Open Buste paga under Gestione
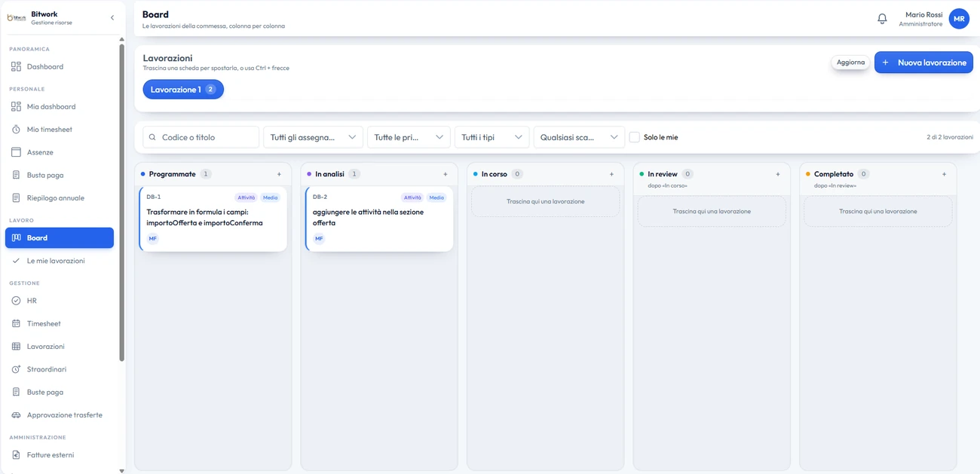Screen dimensions: 980x474 pos(60,393)
